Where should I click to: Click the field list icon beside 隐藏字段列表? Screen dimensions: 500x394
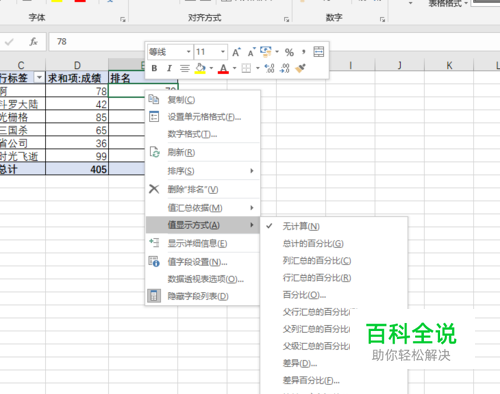coord(154,296)
